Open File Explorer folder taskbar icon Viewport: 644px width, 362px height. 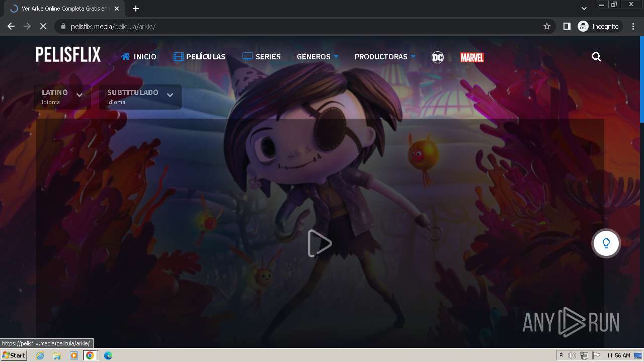(57, 355)
